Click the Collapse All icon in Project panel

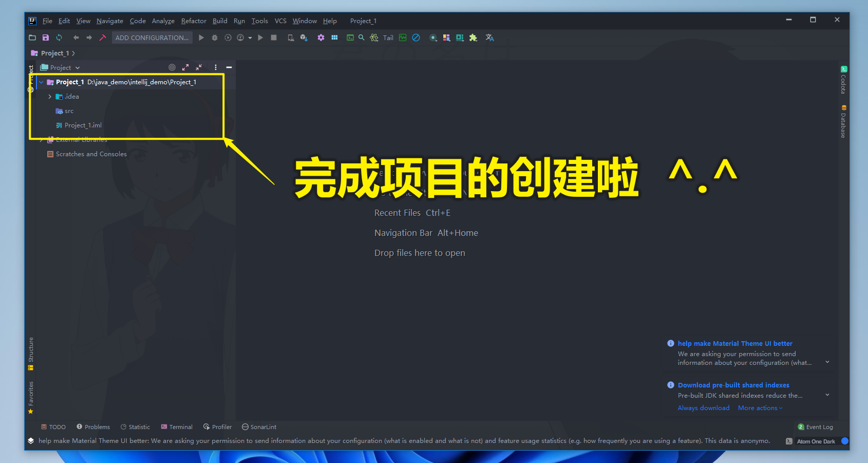coord(199,67)
